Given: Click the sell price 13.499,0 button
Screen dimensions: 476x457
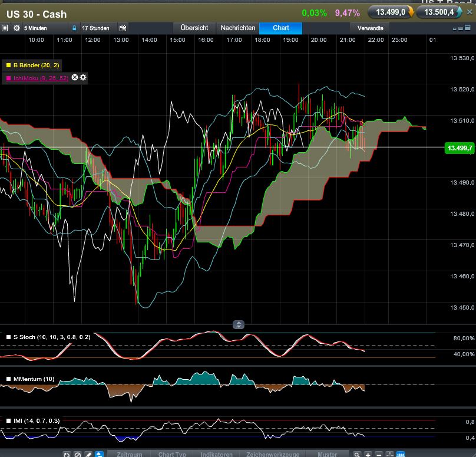Looking at the screenshot, I should (x=391, y=12).
